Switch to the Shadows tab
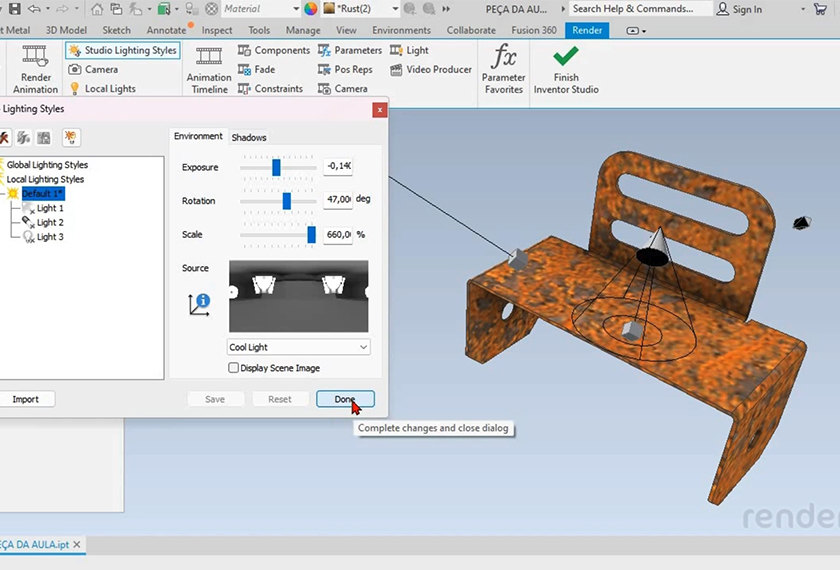 (249, 137)
